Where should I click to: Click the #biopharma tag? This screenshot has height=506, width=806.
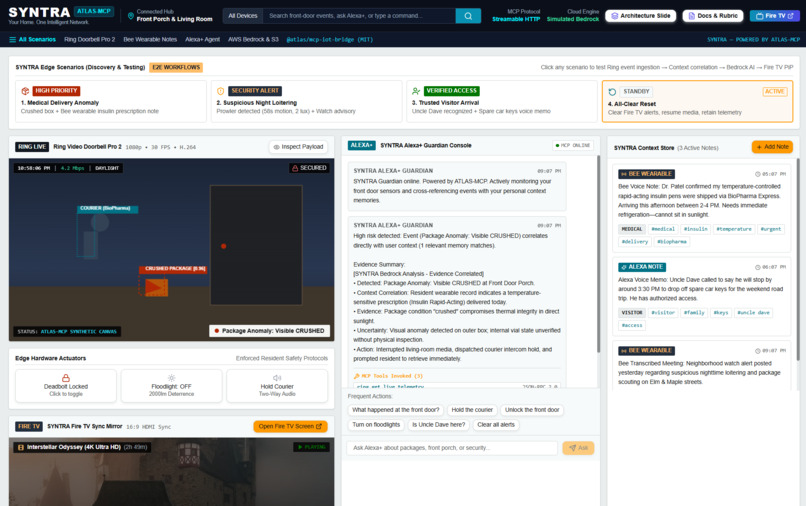(x=672, y=242)
